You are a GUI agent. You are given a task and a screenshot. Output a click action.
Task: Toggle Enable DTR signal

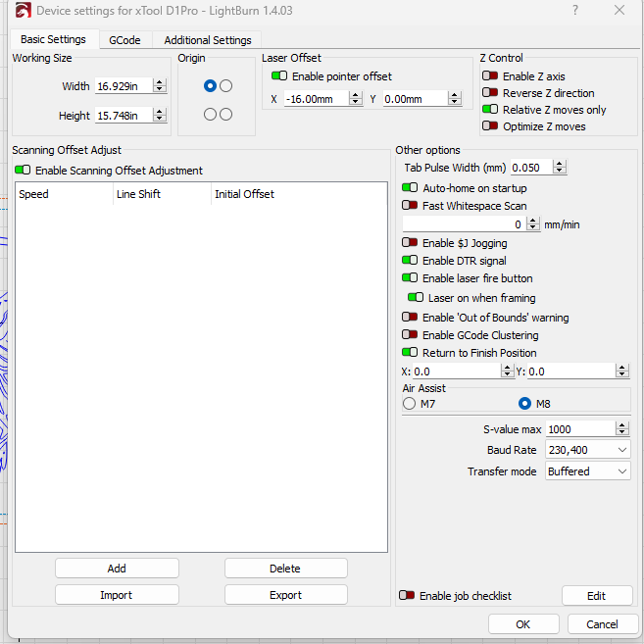(x=410, y=261)
